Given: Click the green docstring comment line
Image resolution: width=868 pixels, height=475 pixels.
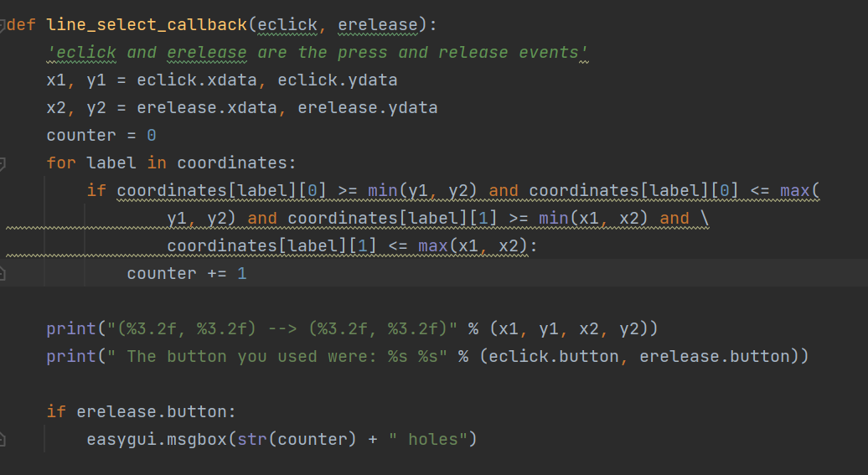Looking at the screenshot, I should click(318, 53).
